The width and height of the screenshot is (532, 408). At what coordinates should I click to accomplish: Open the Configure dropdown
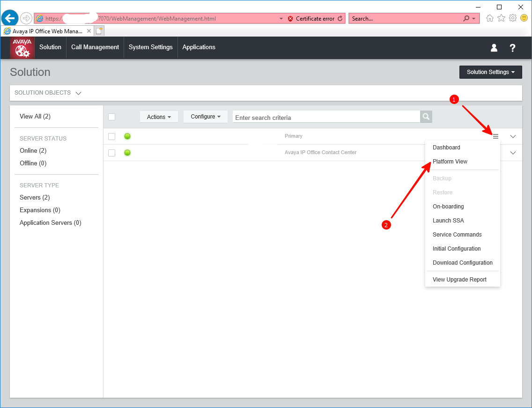tap(205, 117)
